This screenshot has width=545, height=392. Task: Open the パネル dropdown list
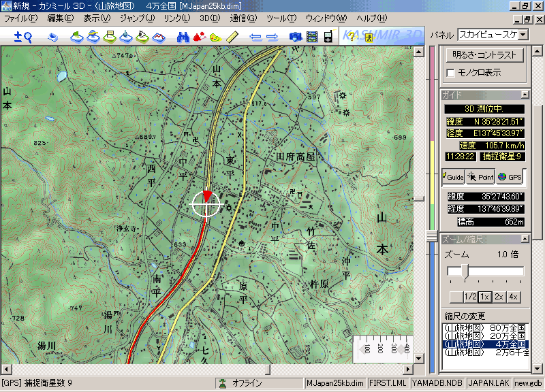point(523,35)
